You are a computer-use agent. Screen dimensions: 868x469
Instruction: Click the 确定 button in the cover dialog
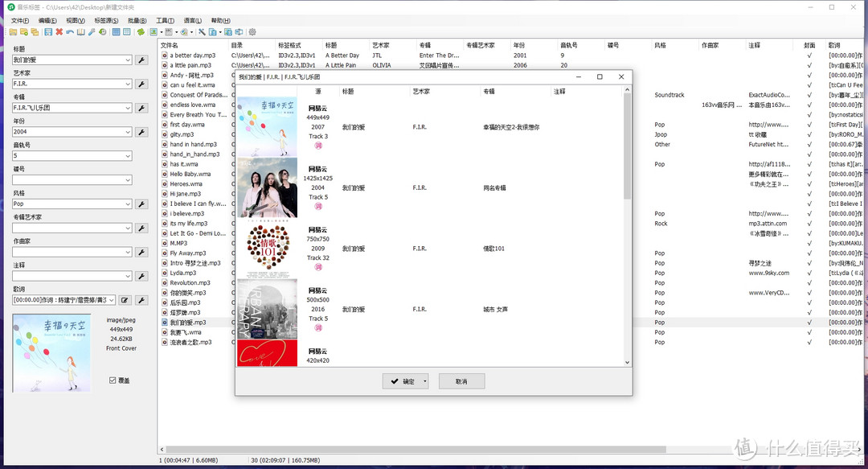[402, 381]
